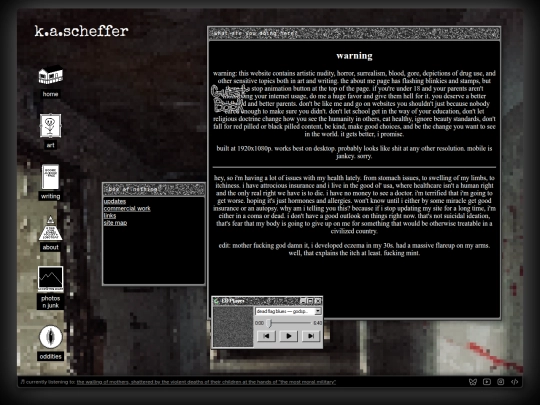Open the Instagram icon in footer
The height and width of the screenshot is (405, 540).
[500, 382]
